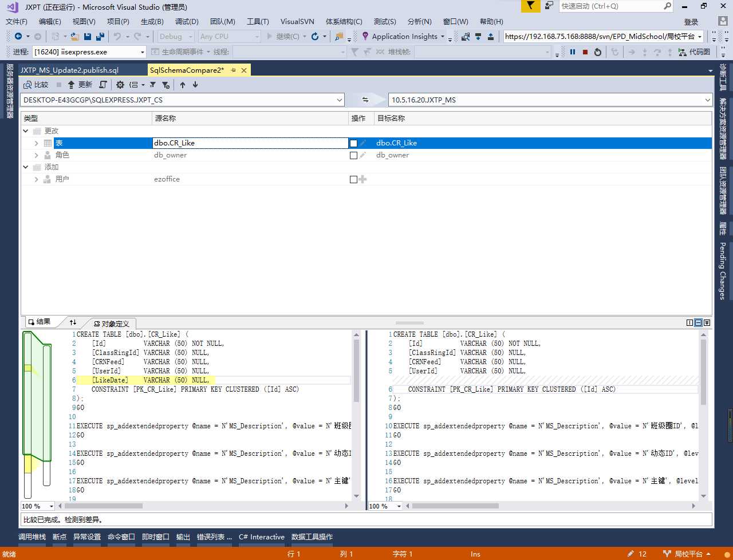Toggle checkbox for dbo.CR_Like row
733x560 pixels.
(353, 143)
